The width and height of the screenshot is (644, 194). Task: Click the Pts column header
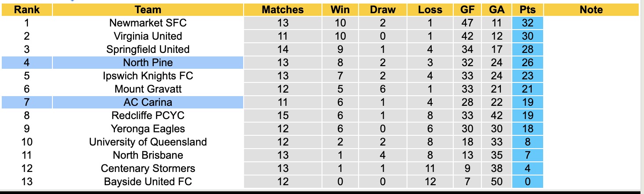point(527,10)
